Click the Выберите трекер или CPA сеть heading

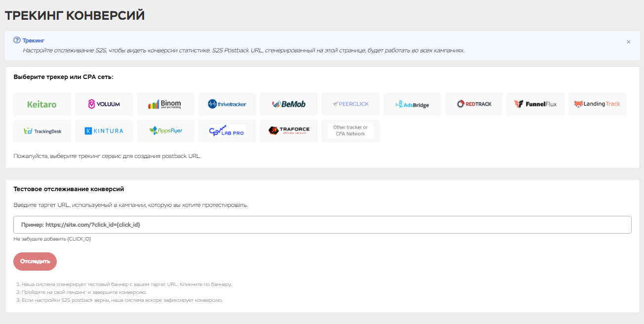63,77
